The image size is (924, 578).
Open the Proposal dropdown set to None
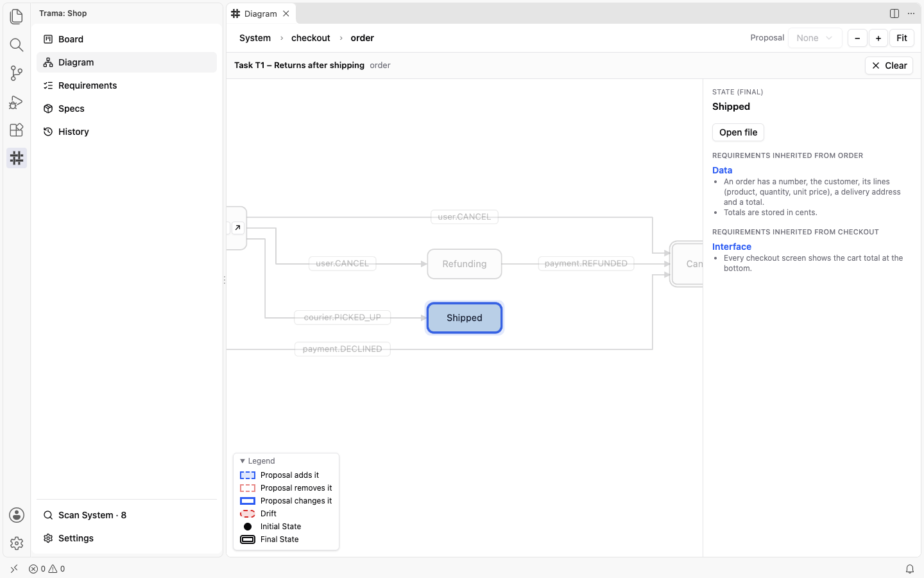click(x=815, y=39)
